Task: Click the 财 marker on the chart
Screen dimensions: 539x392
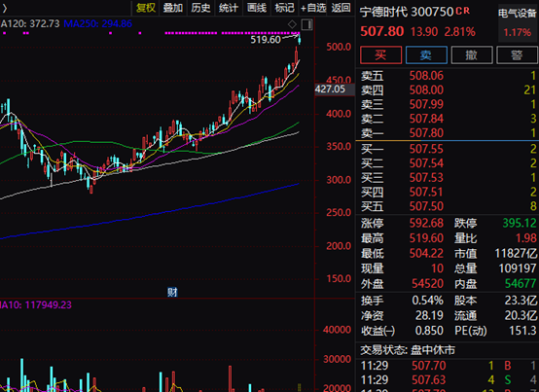Action: (x=172, y=293)
